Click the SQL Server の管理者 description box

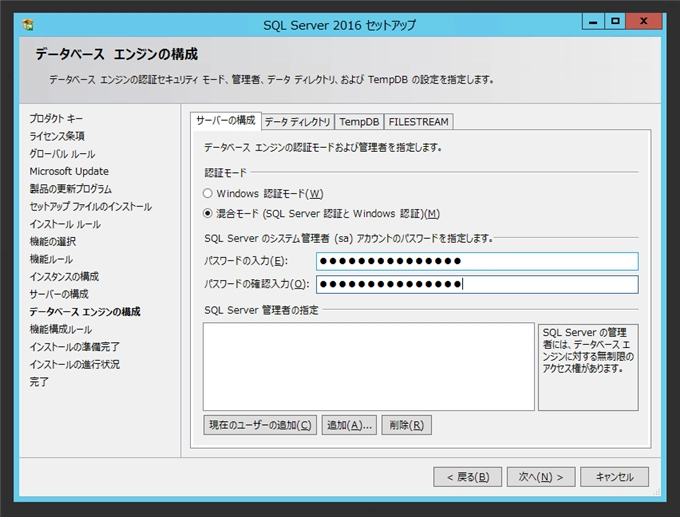click(588, 367)
